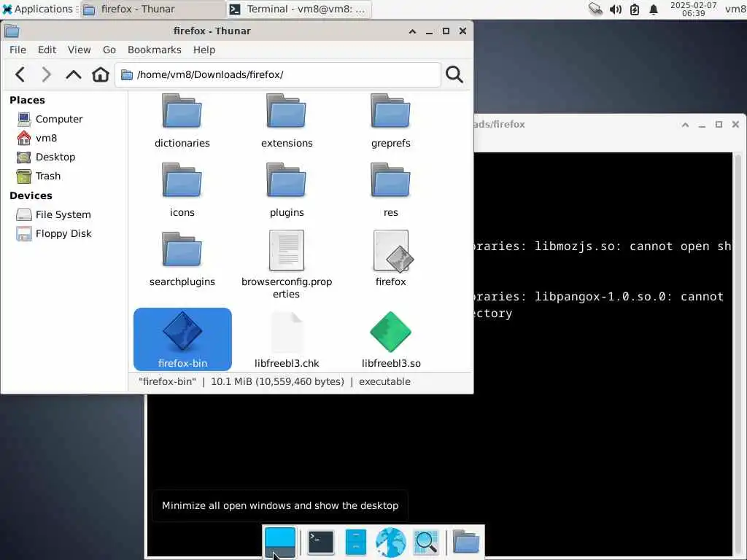Select the libfreebl3.so library file

coord(391,340)
